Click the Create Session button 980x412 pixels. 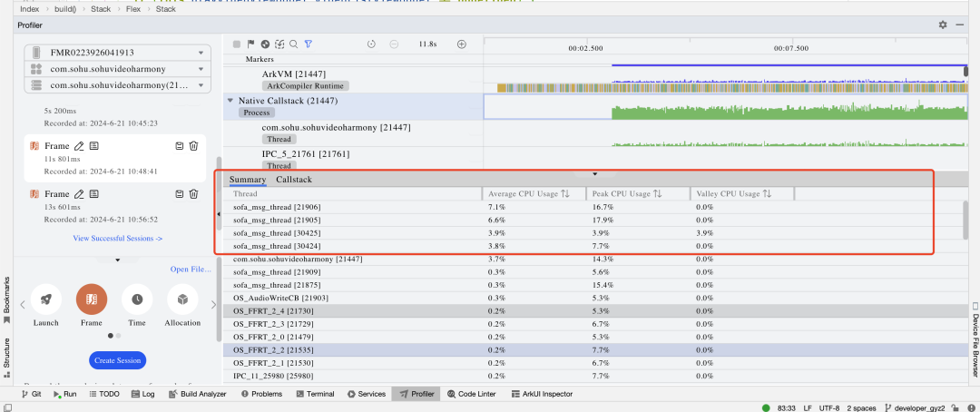click(117, 360)
